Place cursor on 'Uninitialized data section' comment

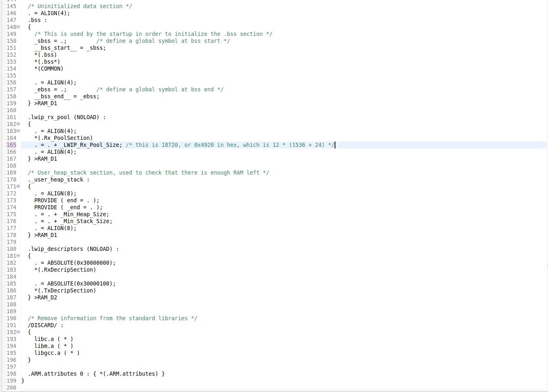pyautogui.click(x=80, y=6)
